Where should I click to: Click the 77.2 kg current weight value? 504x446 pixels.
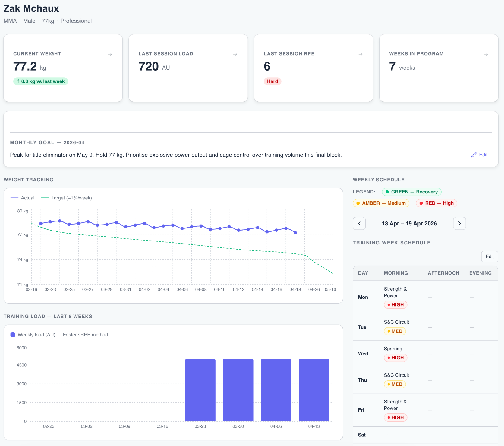tap(30, 67)
